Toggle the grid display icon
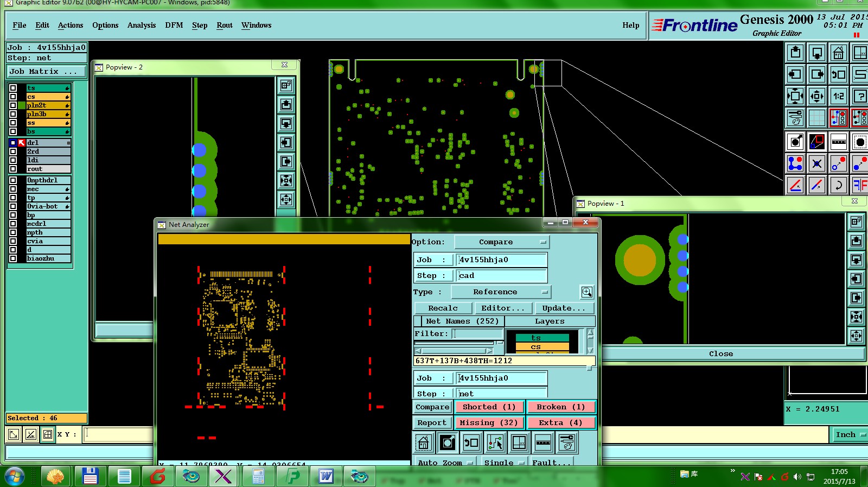The width and height of the screenshot is (868, 487). 817,117
